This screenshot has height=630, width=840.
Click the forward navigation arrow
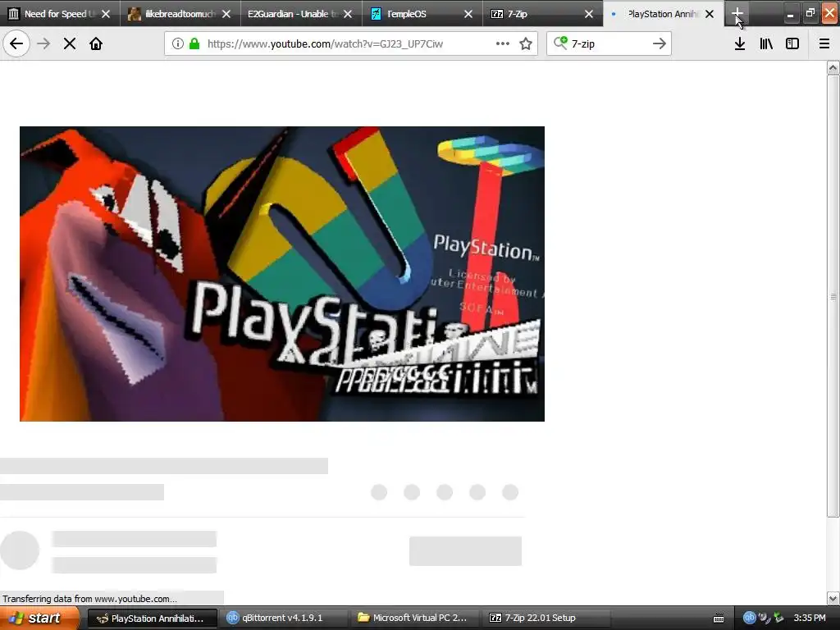pyautogui.click(x=43, y=43)
